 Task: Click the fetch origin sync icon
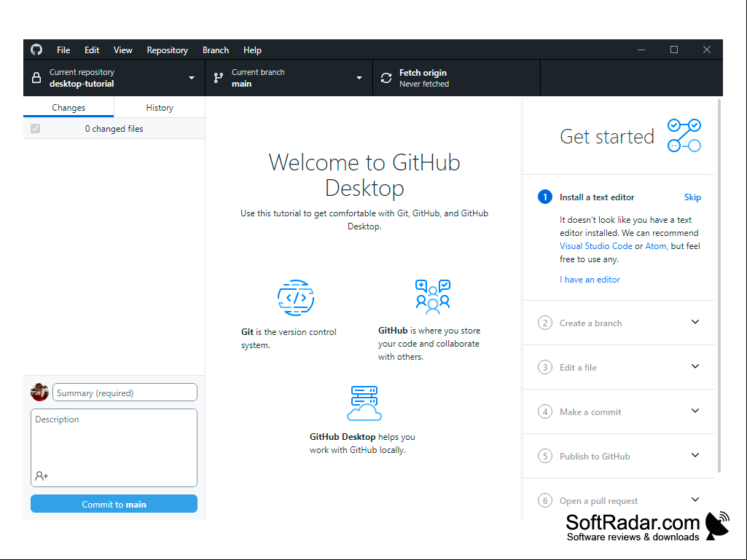coord(386,78)
